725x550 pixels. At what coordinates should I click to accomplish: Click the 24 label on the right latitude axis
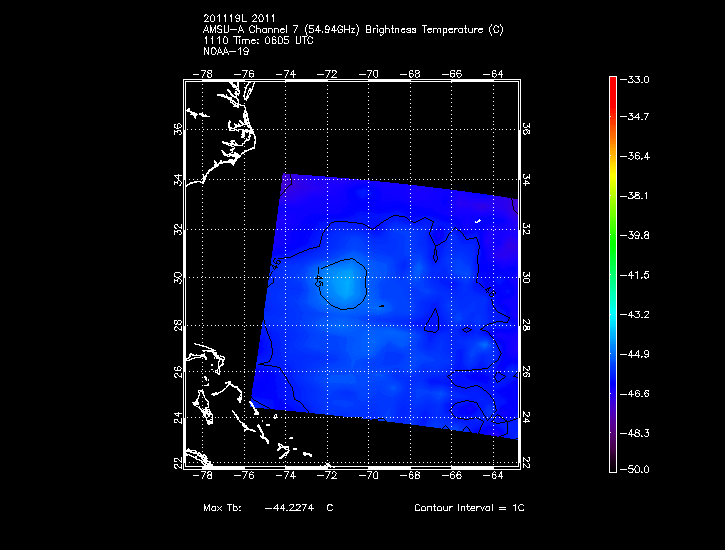click(x=526, y=417)
